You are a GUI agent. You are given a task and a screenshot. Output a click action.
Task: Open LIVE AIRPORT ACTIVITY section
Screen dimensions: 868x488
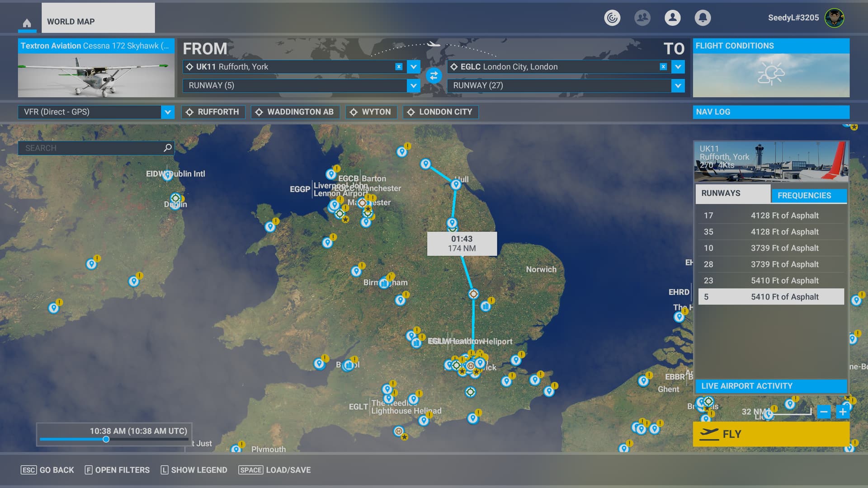pyautogui.click(x=771, y=386)
